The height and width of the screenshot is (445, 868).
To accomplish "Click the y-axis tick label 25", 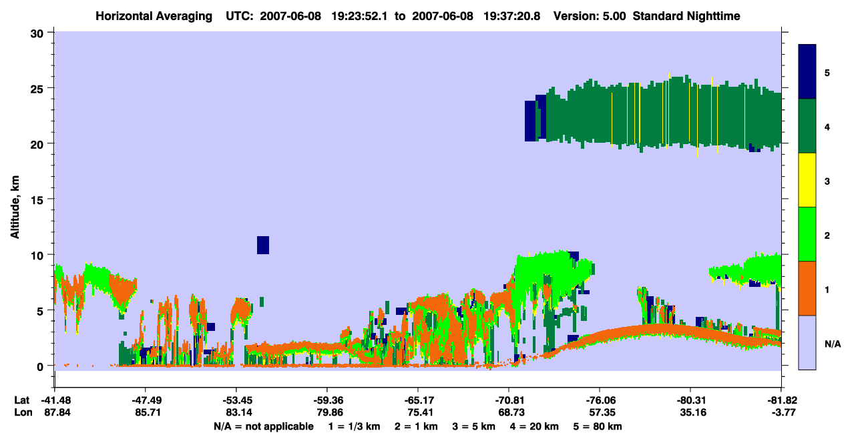I will coord(37,88).
